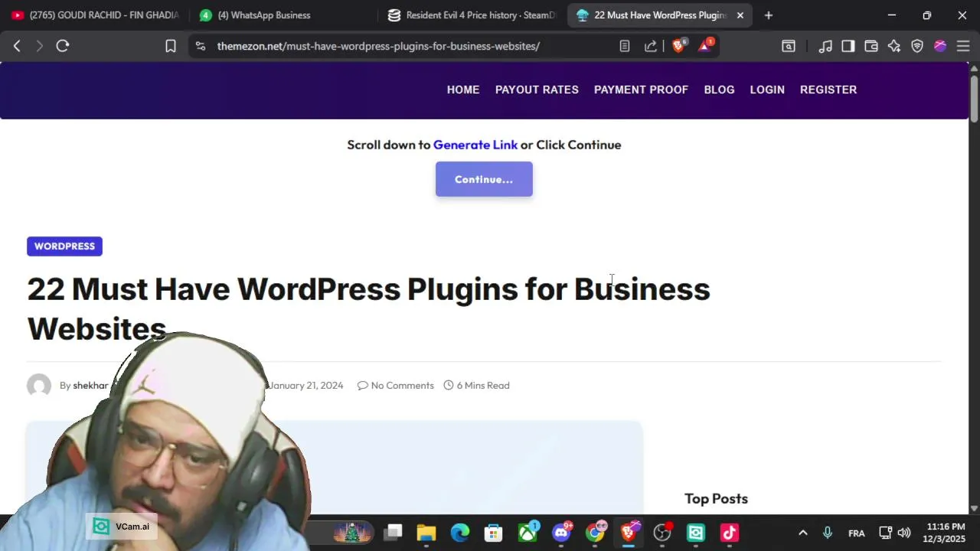Open the Brave VPN shield icon
The height and width of the screenshot is (551, 980).
pos(917,46)
